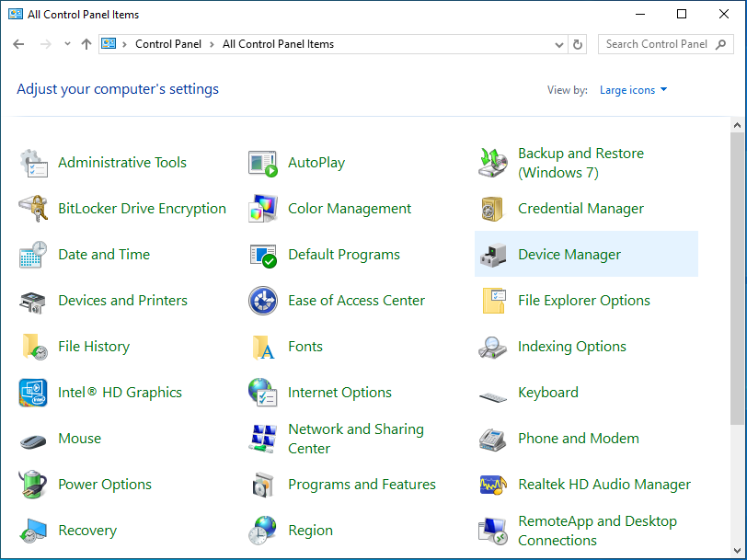The height and width of the screenshot is (560, 747).
Task: Open the address bar history dropdown arrow
Action: (560, 44)
